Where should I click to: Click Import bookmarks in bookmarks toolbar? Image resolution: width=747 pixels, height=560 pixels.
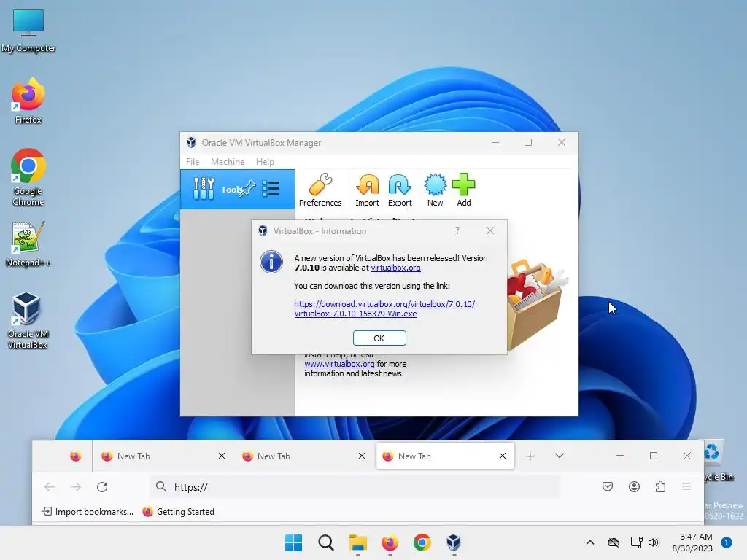88,511
